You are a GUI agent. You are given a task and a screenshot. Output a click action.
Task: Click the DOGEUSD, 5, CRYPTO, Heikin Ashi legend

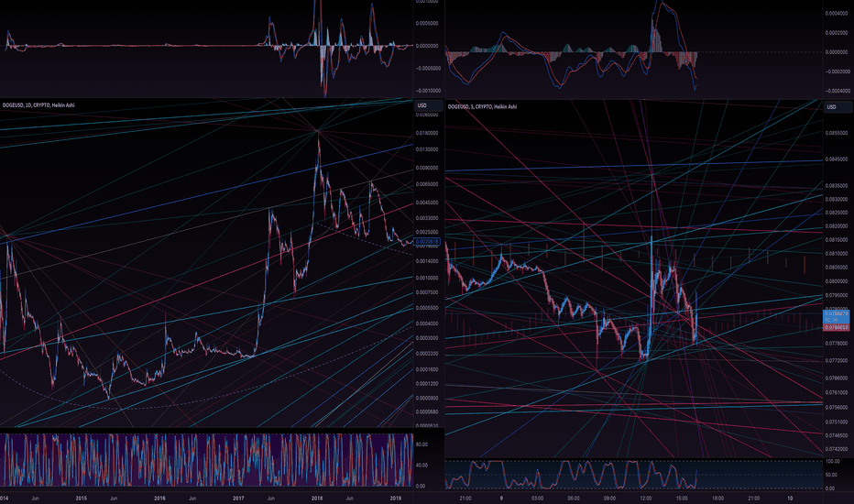pyautogui.click(x=482, y=107)
